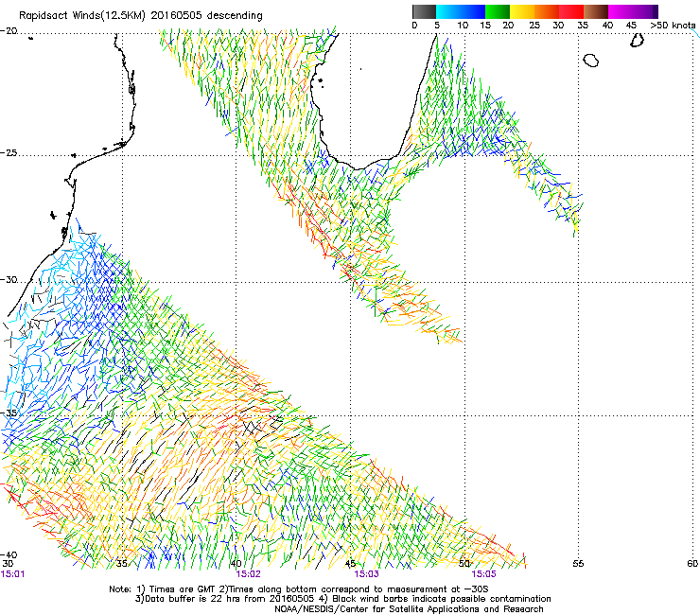Image resolution: width=700 pixels, height=615 pixels.
Task: Click the 'Note: 1) Times are GMT' footnote
Action: 163,589
